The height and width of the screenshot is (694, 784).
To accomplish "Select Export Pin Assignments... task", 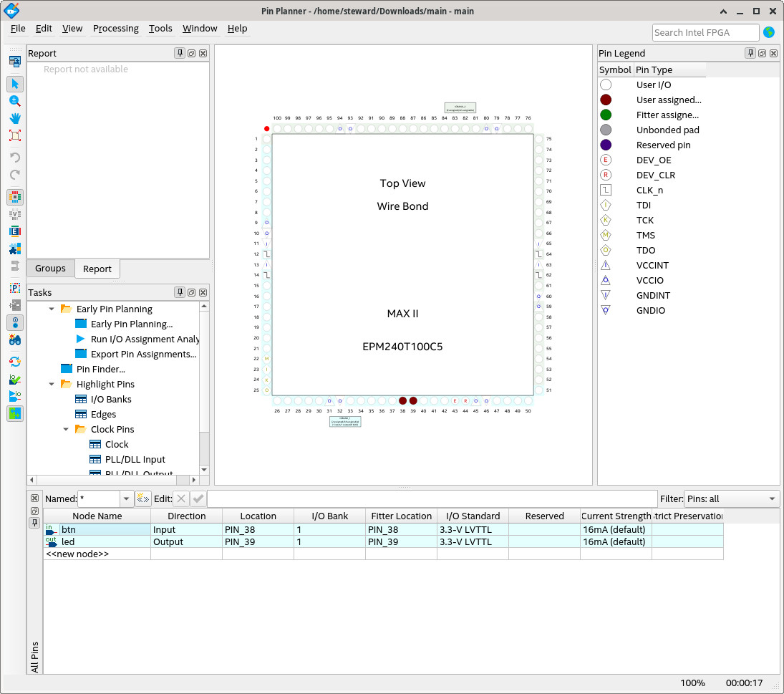I will [143, 354].
